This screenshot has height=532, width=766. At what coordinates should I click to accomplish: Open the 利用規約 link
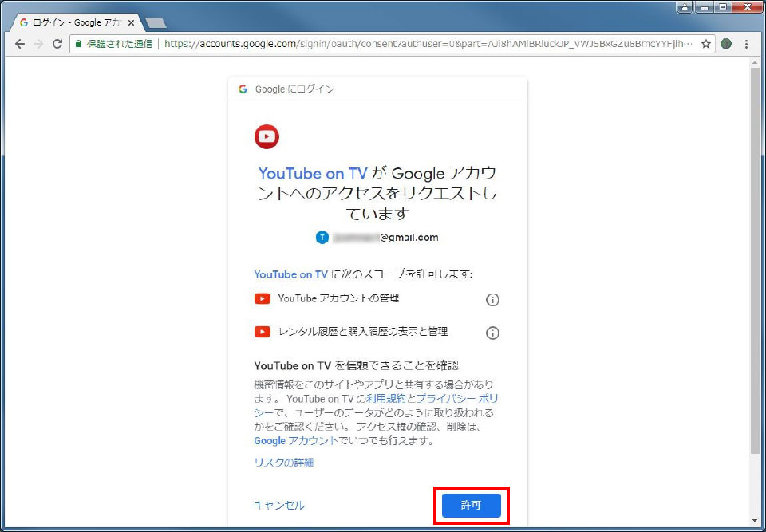coord(386,398)
